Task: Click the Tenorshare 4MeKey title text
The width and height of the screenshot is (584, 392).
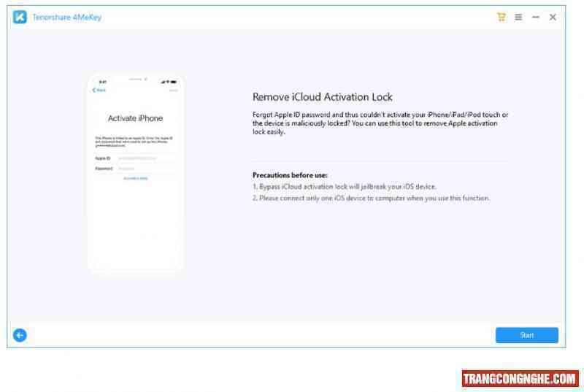Action: (x=67, y=17)
